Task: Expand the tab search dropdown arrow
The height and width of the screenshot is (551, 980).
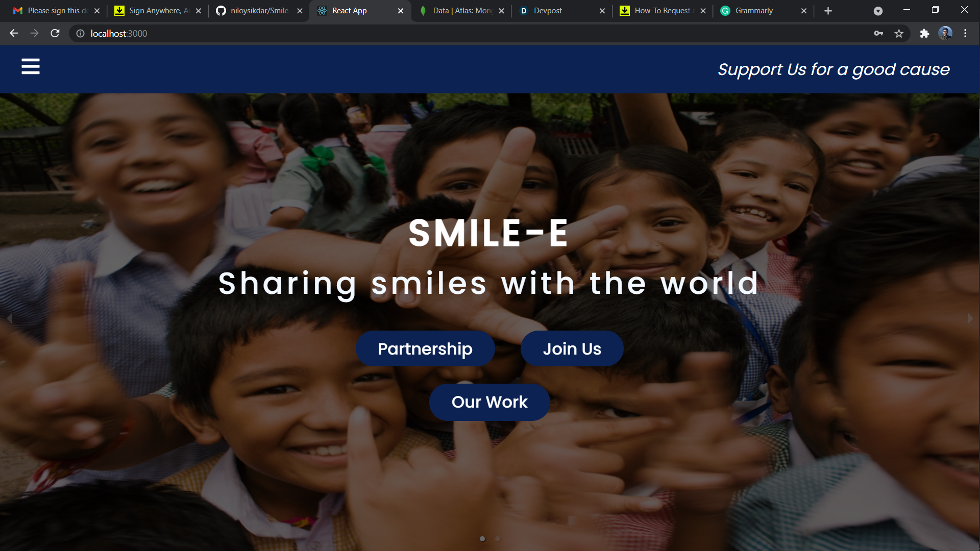Action: pos(878,11)
